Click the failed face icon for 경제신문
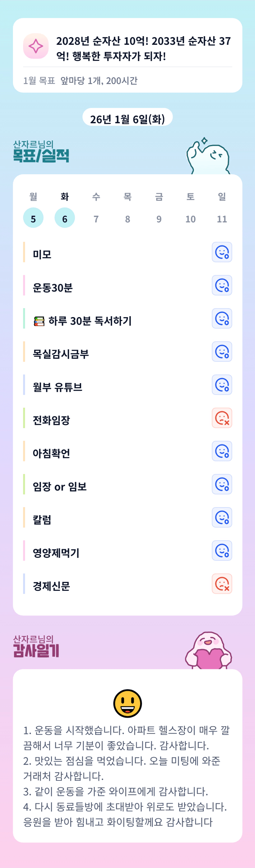Image resolution: width=255 pixels, height=868 pixels. tap(222, 584)
